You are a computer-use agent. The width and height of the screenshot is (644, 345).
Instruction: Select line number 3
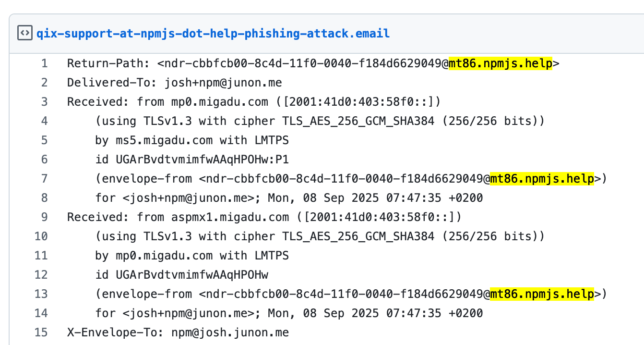point(44,102)
